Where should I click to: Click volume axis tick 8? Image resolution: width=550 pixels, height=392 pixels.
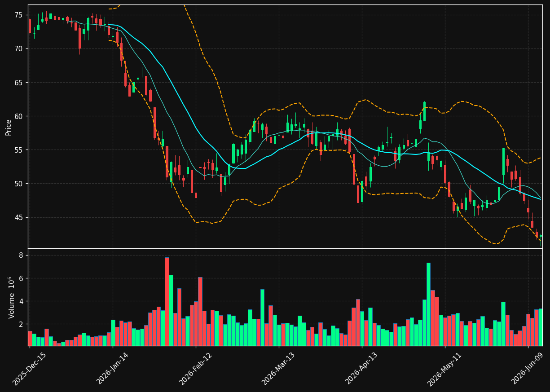21,255
